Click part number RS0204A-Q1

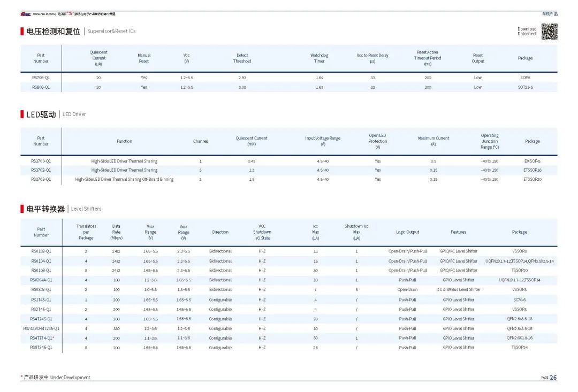tap(41, 280)
